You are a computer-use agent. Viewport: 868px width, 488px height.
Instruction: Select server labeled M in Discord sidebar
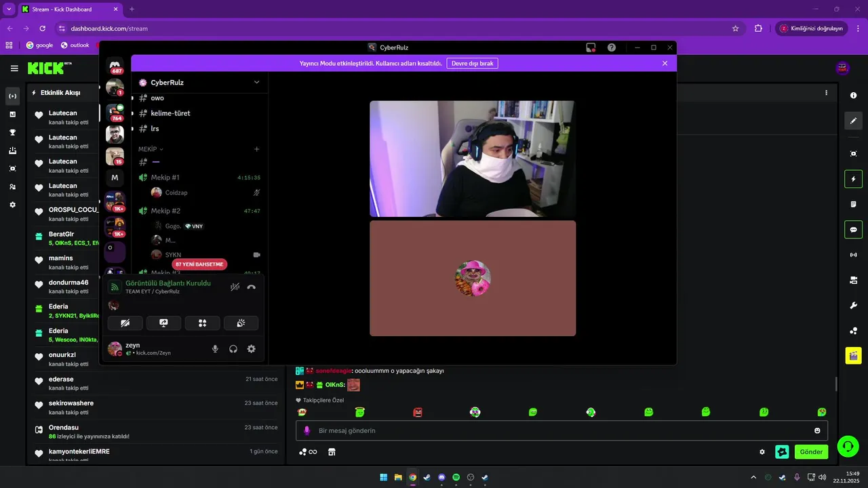coord(115,178)
